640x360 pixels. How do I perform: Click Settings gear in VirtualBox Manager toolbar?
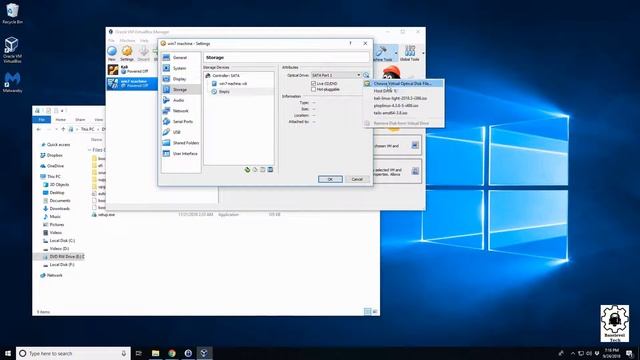pyautogui.click(x=127, y=53)
